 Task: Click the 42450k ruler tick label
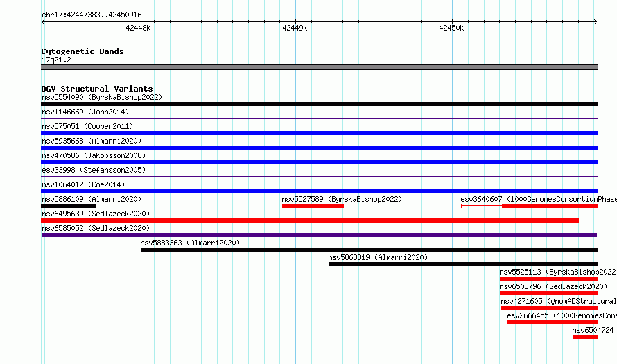[451, 28]
